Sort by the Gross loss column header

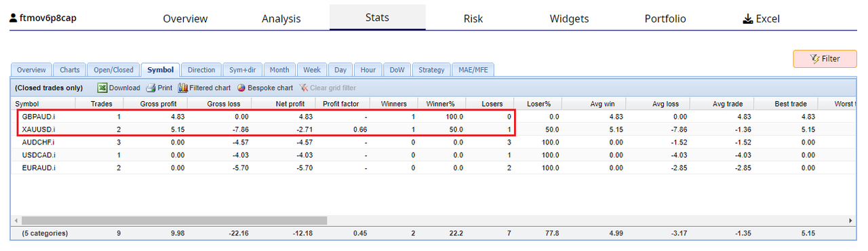click(x=220, y=104)
